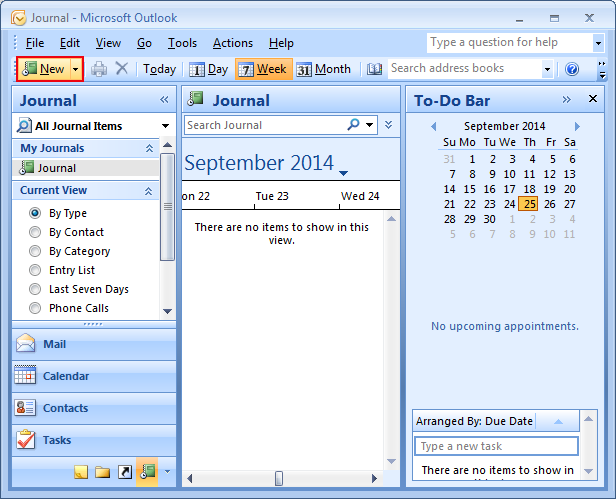Open the New item dropdown arrow
This screenshot has height=499, width=616.
tap(76, 69)
